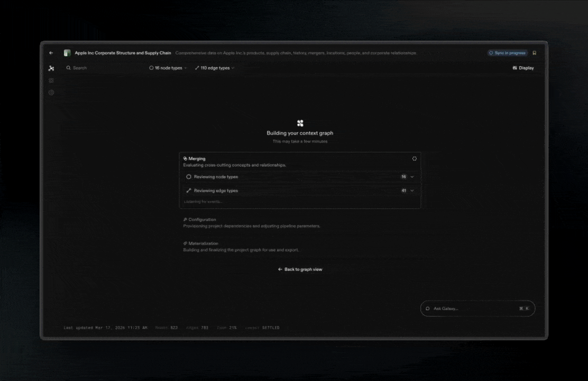Click the Building your context graph logo
The width and height of the screenshot is (588, 381).
300,123
